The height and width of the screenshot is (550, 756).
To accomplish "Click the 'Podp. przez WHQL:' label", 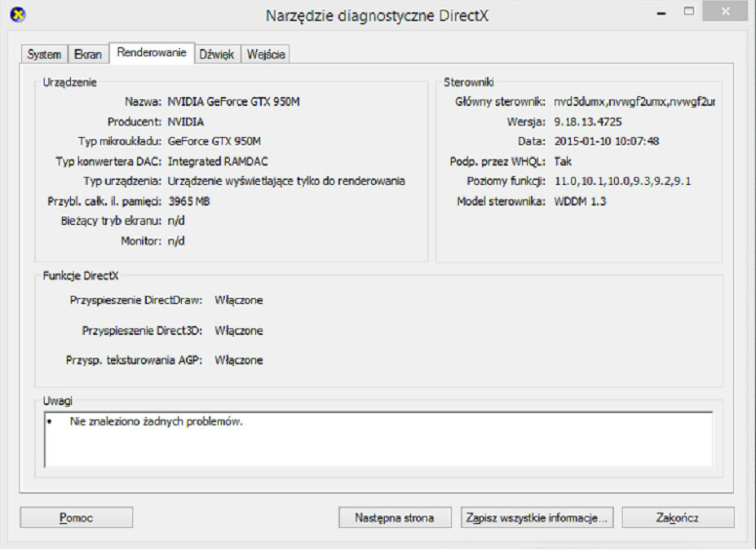I will [497, 161].
